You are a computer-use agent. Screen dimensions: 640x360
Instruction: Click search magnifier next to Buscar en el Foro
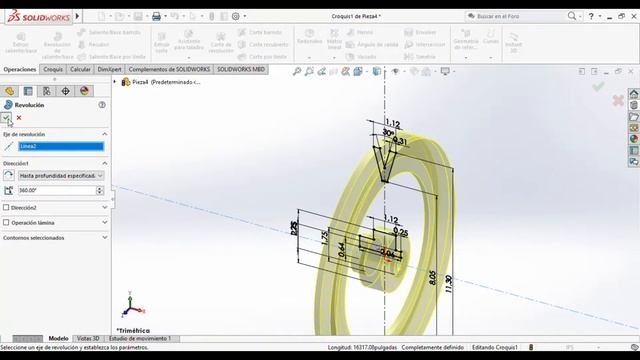coord(572,16)
